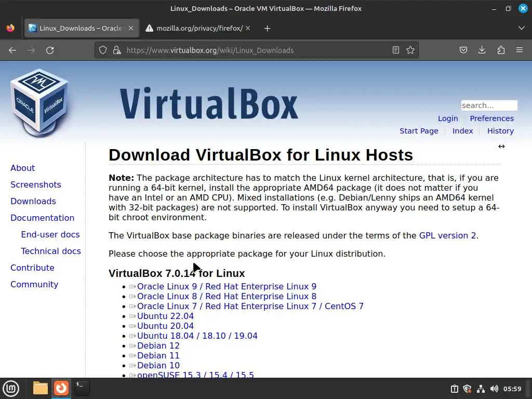Viewport: 532px width, 399px height.
Task: Click the padlock site information icon
Action: tap(117, 50)
